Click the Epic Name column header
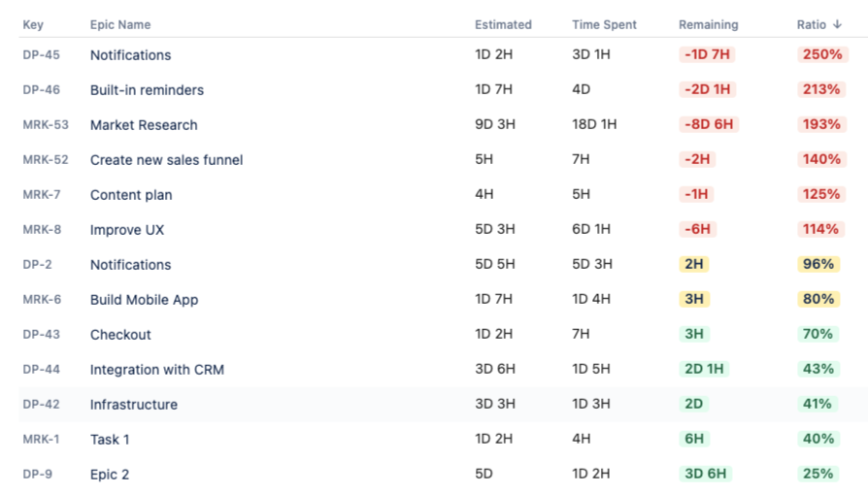 [120, 24]
